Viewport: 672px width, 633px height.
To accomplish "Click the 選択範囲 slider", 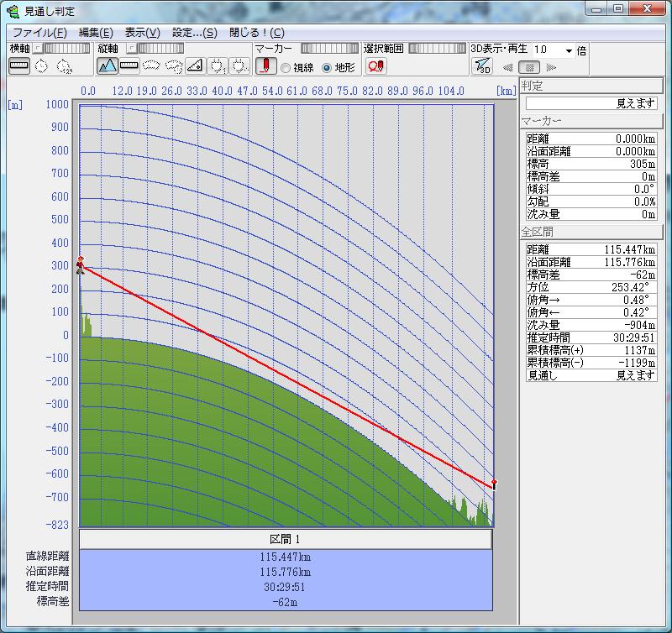I will 437,48.
